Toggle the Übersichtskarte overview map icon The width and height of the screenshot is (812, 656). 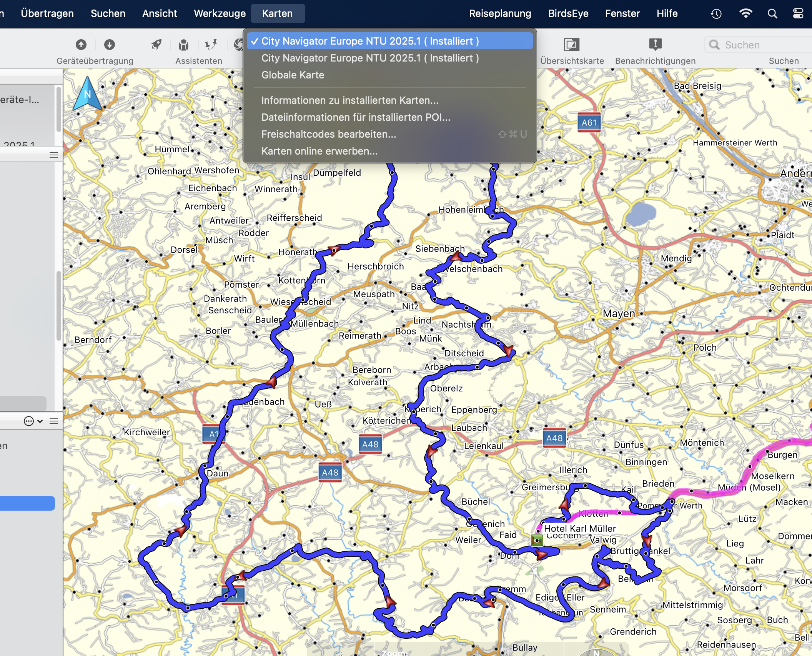[571, 45]
